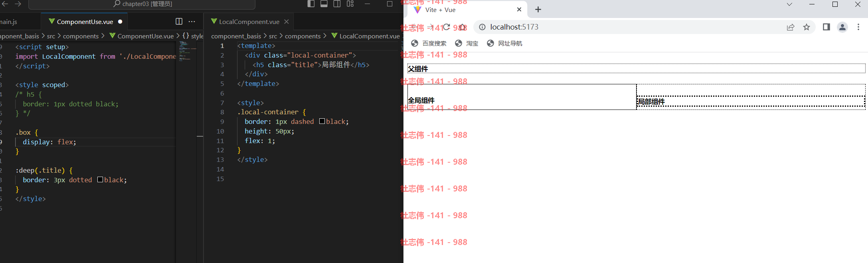Close the Vite + Vue browser tab
The width and height of the screenshot is (868, 263).
pos(519,10)
